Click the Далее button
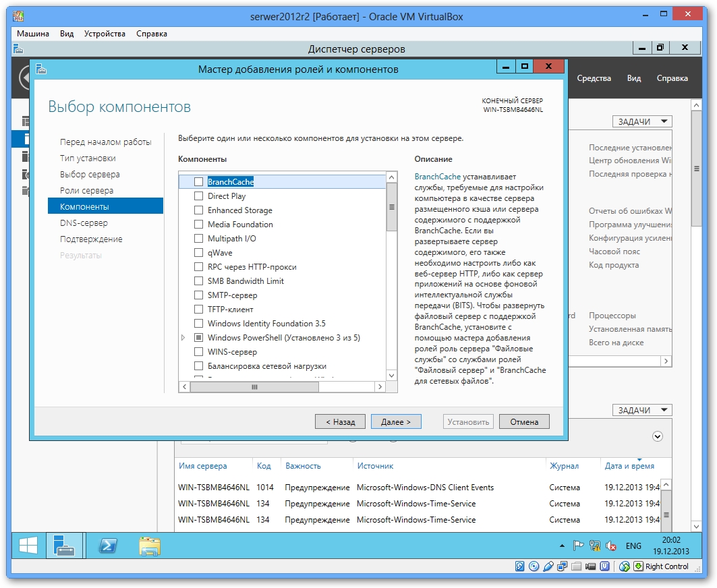The image size is (717, 588). (396, 421)
